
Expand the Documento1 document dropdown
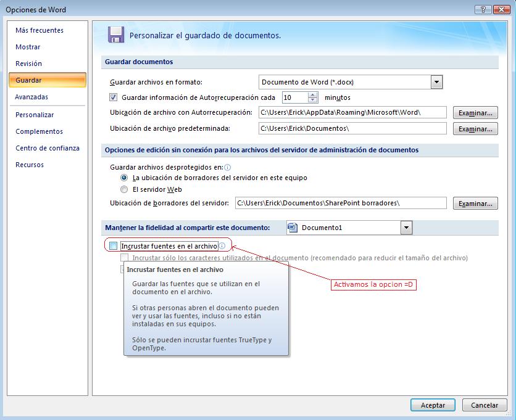(x=406, y=228)
